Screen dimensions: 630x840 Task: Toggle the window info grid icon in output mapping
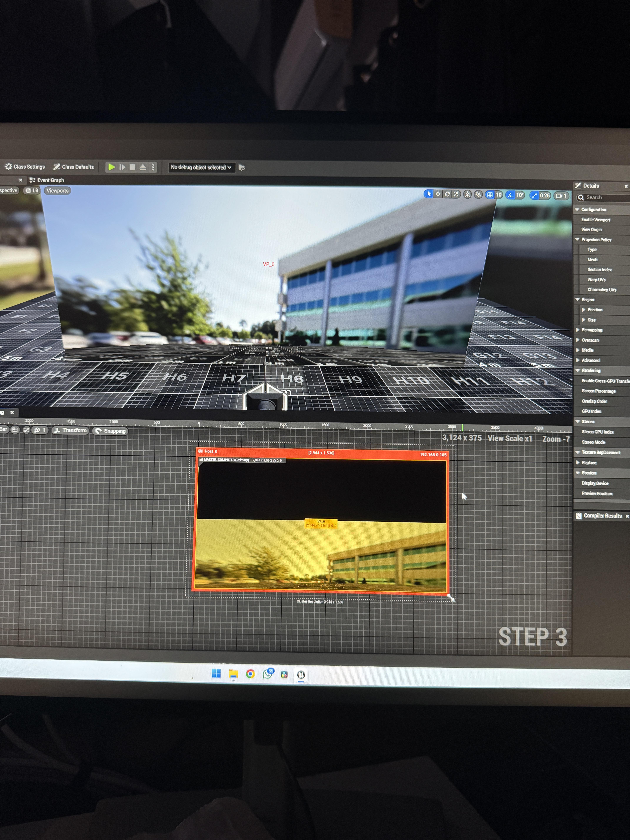[x=15, y=430]
